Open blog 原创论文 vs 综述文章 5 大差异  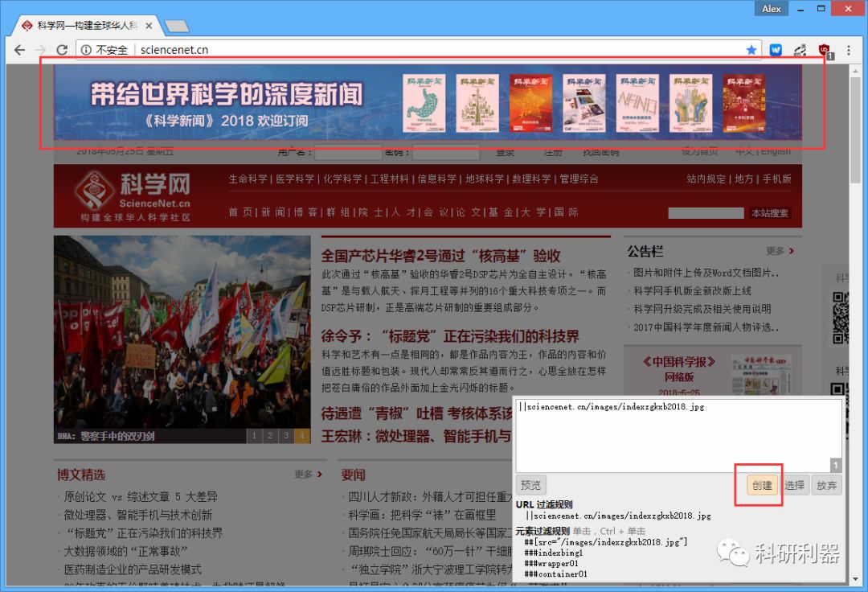click(x=141, y=497)
